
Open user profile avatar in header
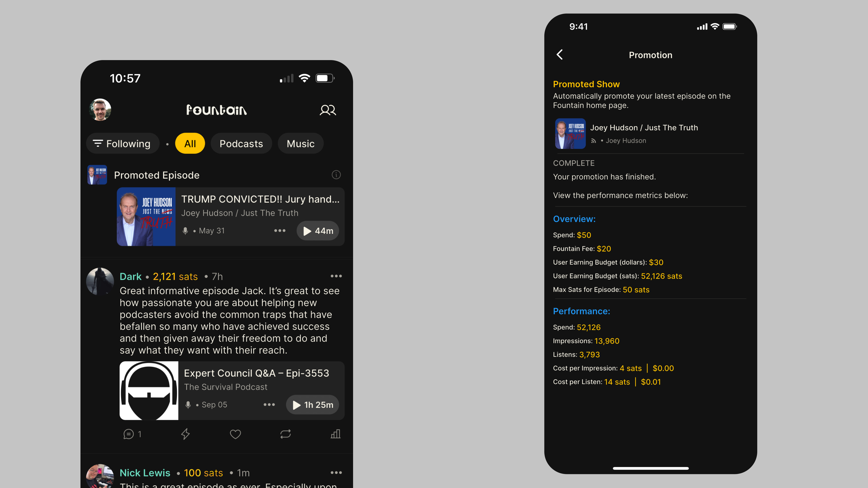pos(100,110)
